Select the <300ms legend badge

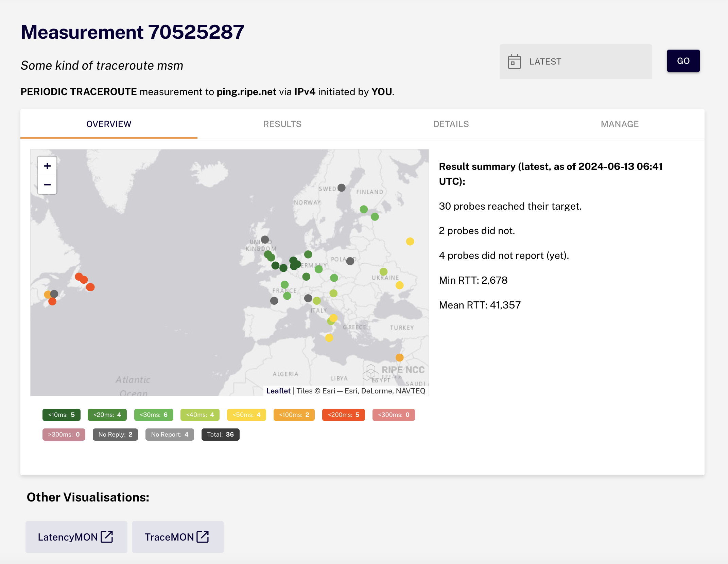[394, 415]
